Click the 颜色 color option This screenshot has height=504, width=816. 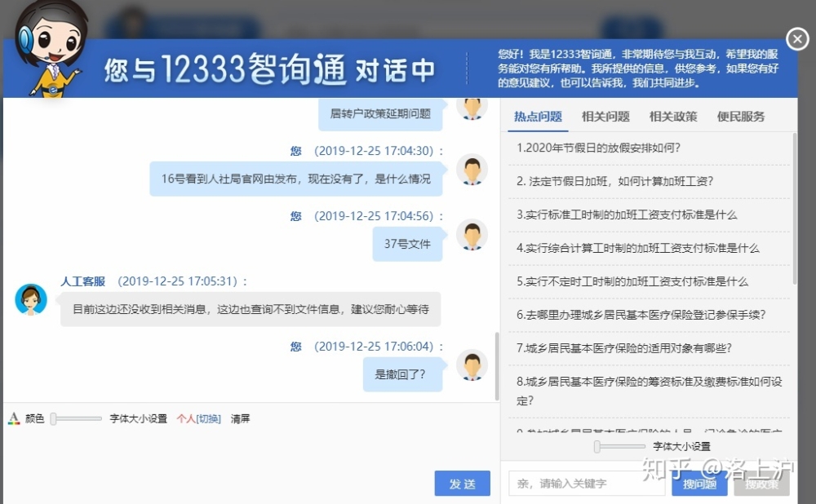(34, 418)
